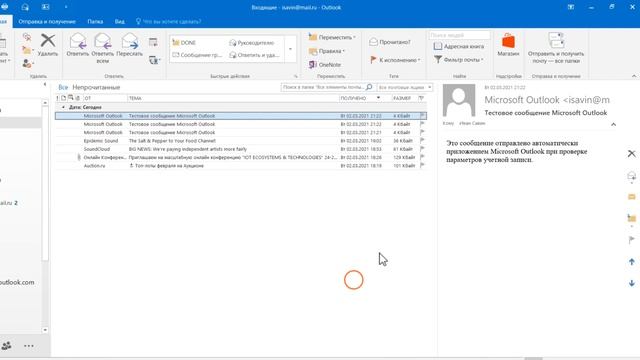This screenshot has width=640, height=360.
Task: Select the outlook.com account in folder pane
Action: pos(17,282)
